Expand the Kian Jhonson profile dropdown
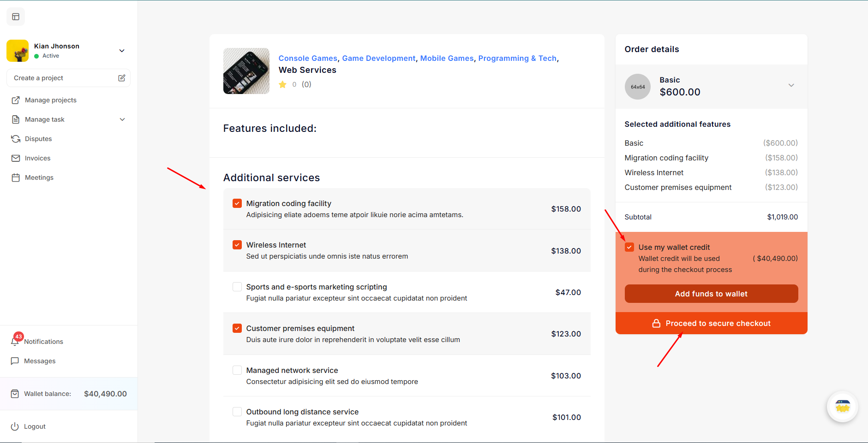 122,51
